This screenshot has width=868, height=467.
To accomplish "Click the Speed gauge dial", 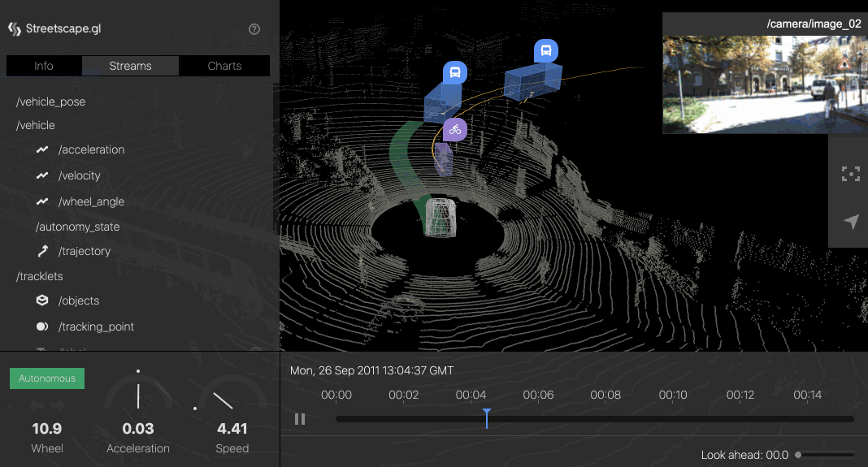I will click(230, 393).
